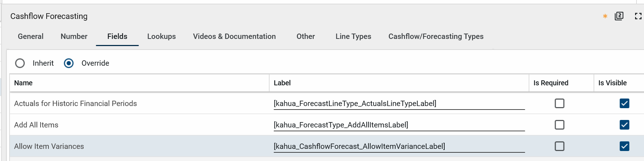Expand the panel to full screen
Image resolution: width=644 pixels, height=161 pixels.
point(638,16)
